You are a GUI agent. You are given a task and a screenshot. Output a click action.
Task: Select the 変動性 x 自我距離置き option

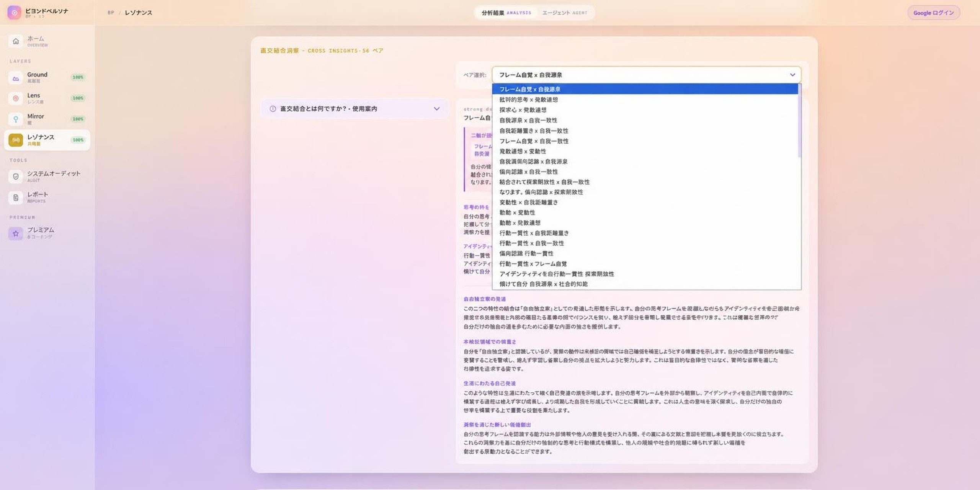(x=645, y=202)
